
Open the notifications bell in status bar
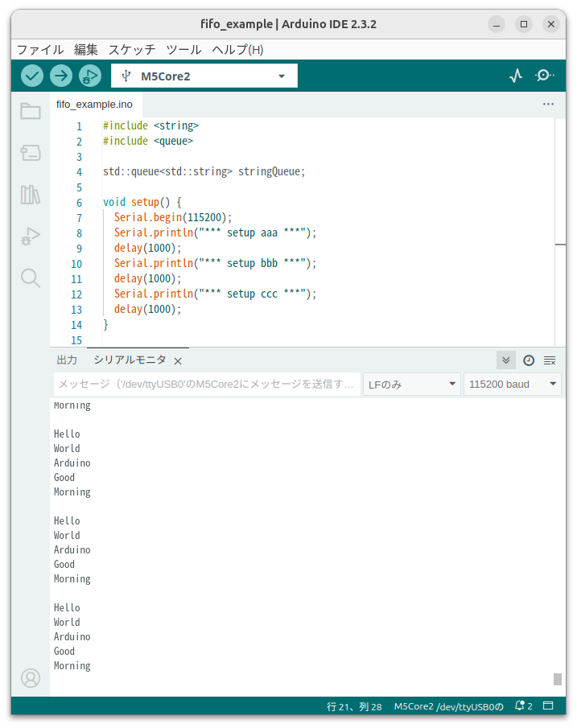tap(520, 705)
